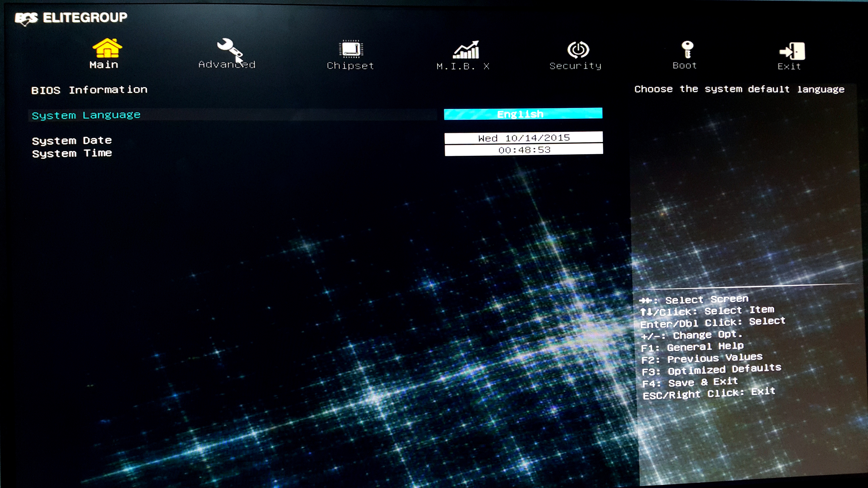Screen dimensions: 868x488
Task: Click the ECS Elitegroup logo
Action: click(71, 18)
